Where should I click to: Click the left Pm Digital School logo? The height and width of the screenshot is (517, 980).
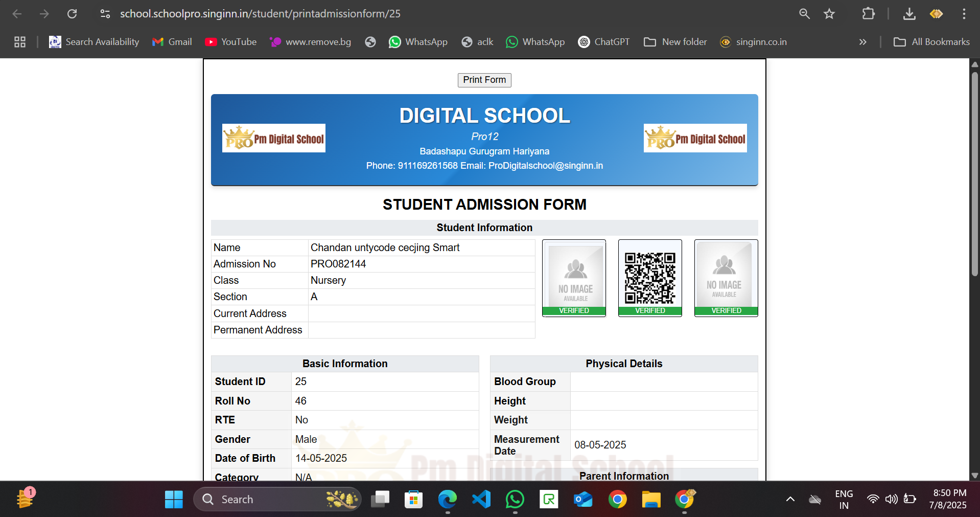(274, 138)
